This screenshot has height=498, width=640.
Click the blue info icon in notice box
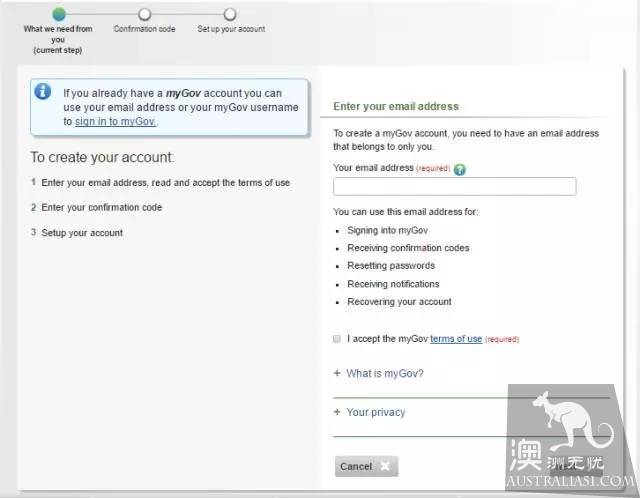click(x=43, y=91)
